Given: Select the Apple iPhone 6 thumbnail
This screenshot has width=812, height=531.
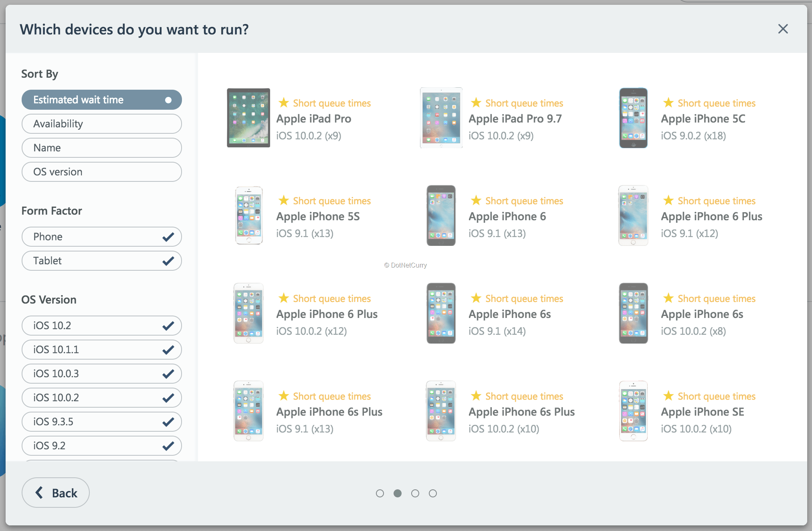Looking at the screenshot, I should tap(441, 215).
